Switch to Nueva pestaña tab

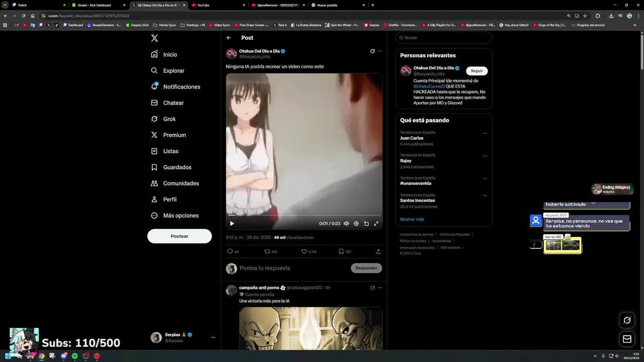coord(338,5)
